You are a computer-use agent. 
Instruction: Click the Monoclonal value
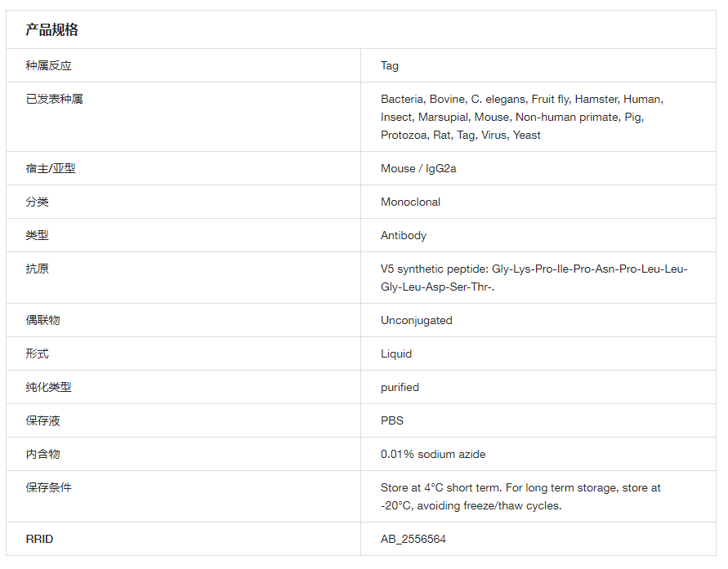click(x=410, y=202)
